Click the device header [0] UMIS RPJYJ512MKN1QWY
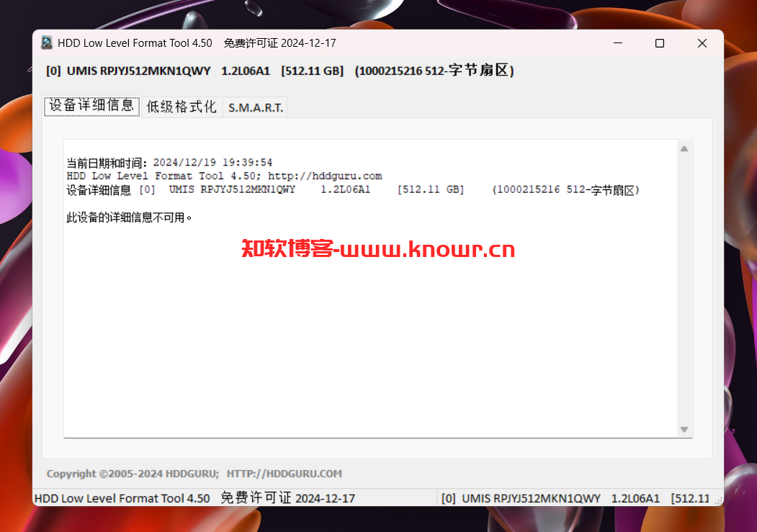Viewport: 757px width, 532px height. (x=280, y=71)
